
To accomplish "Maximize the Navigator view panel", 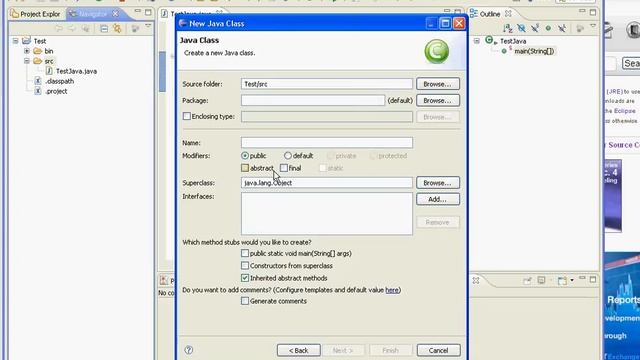I will click(x=148, y=12).
